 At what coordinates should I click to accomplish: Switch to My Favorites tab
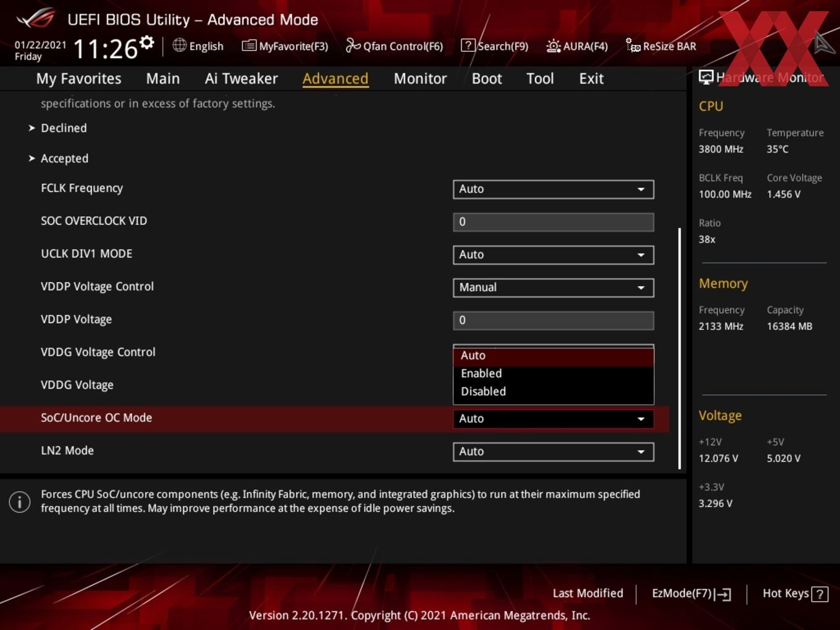[78, 78]
